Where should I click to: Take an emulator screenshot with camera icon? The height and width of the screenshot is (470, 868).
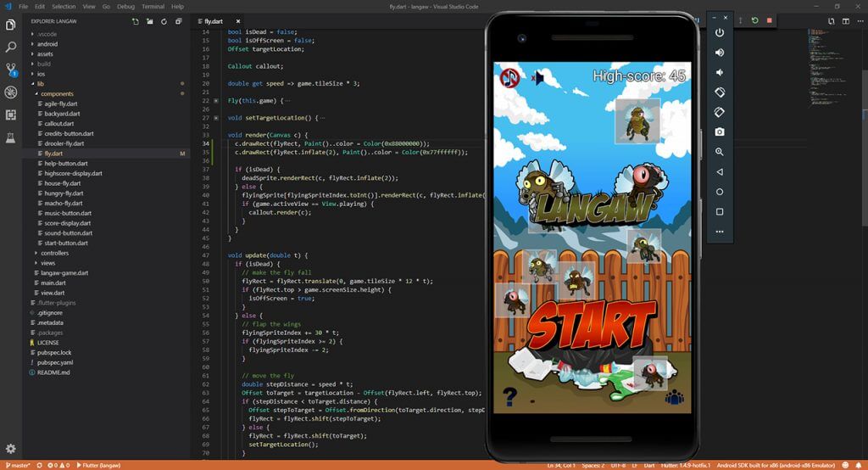coord(719,131)
